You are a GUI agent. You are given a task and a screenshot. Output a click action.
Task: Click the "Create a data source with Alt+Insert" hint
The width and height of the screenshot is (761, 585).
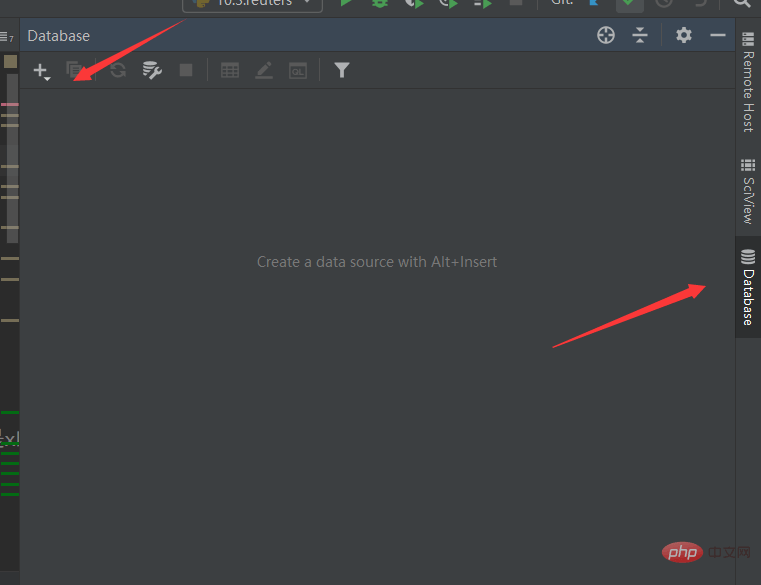click(377, 262)
